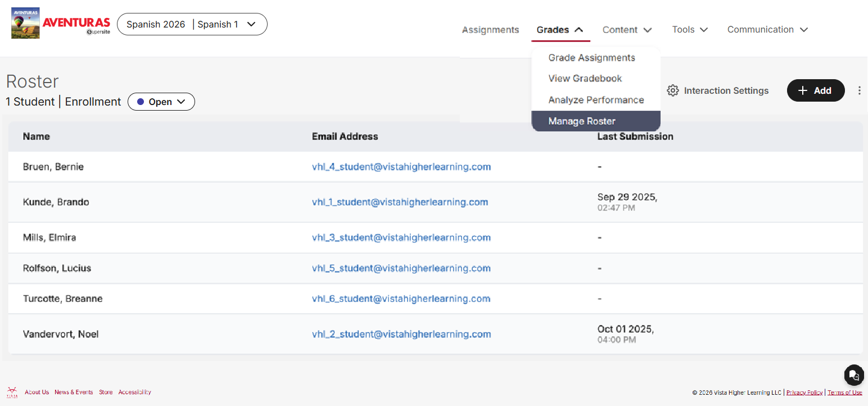Select View Gradebook menu item

click(585, 79)
